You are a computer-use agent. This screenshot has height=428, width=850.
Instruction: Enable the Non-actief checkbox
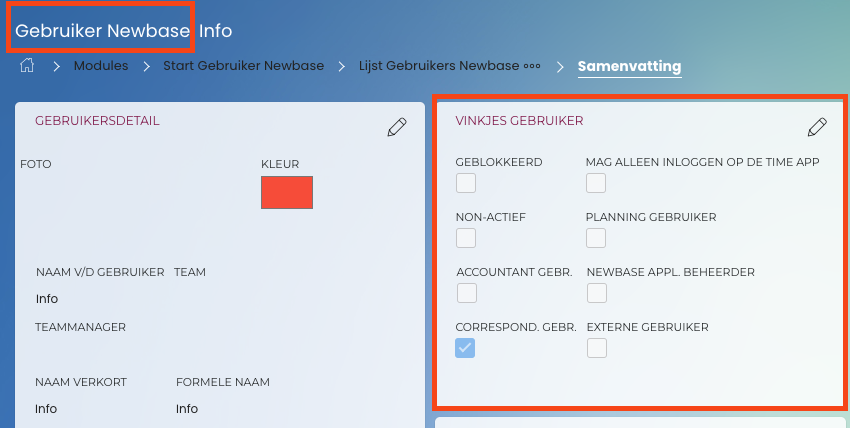tap(466, 238)
